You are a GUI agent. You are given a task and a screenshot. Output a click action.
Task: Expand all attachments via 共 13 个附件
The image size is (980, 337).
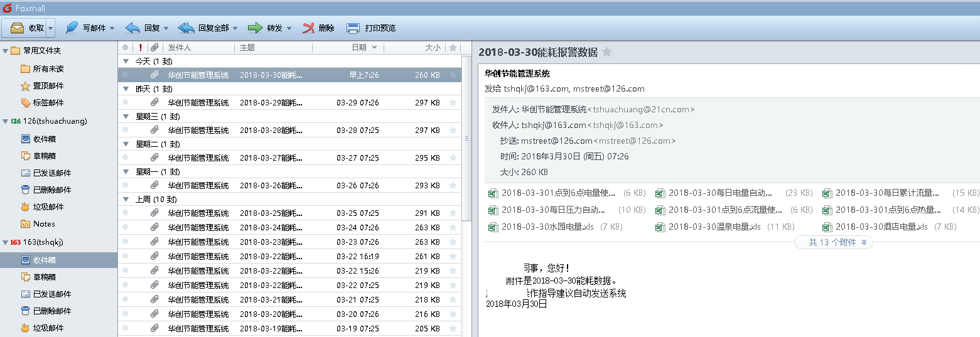tap(834, 242)
